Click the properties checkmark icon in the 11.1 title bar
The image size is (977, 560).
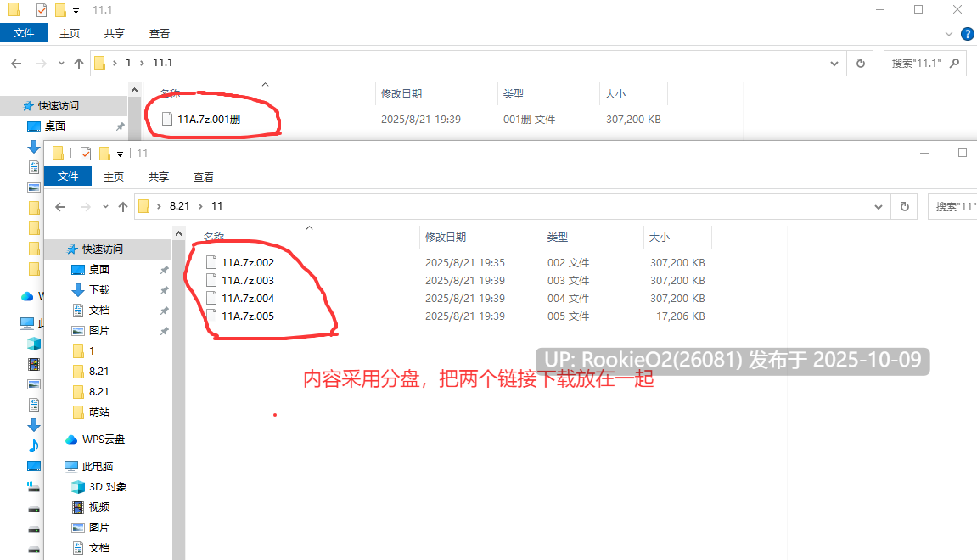41,10
